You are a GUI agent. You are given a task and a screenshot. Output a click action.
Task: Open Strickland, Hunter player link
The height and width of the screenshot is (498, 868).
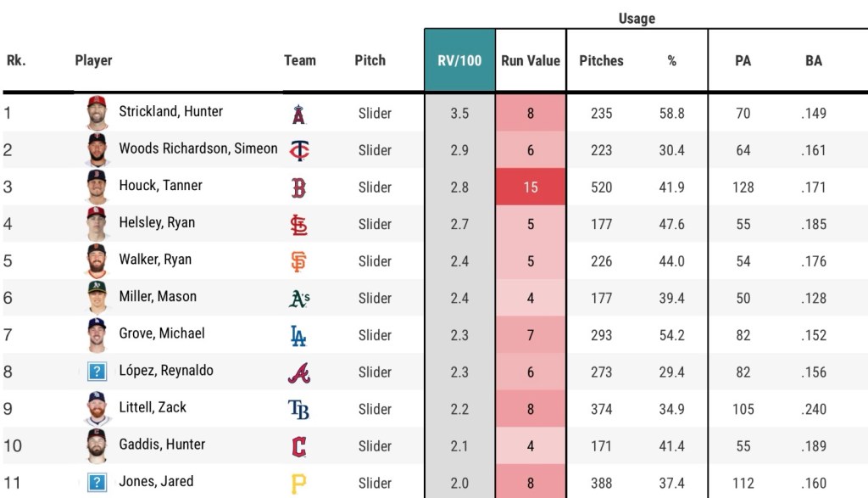[x=170, y=111]
